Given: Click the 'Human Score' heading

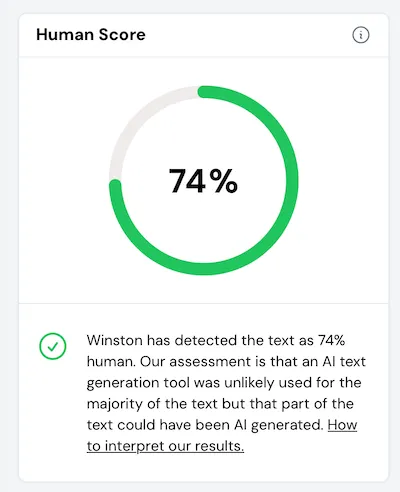Looking at the screenshot, I should coord(91,35).
